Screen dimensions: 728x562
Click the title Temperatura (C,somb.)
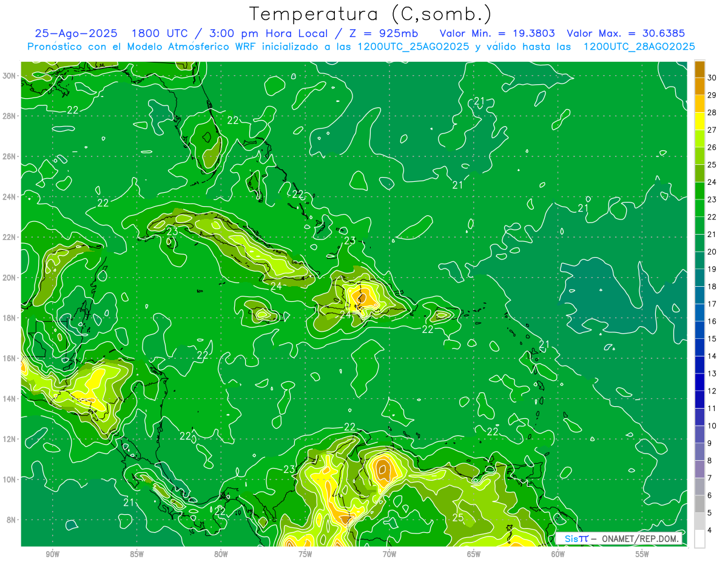[371, 14]
